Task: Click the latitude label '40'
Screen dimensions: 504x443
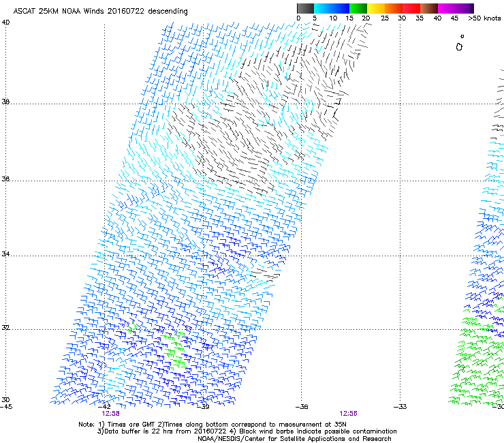Action: (x=5, y=22)
